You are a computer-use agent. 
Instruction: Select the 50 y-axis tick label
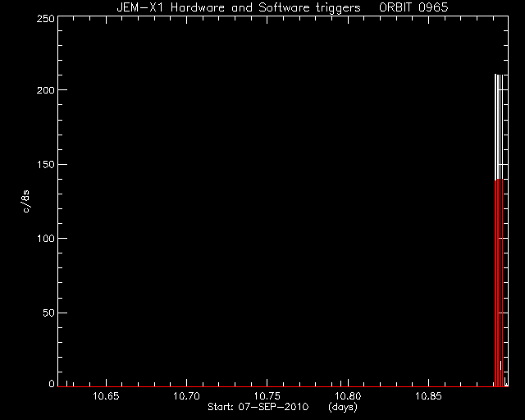pyautogui.click(x=49, y=313)
